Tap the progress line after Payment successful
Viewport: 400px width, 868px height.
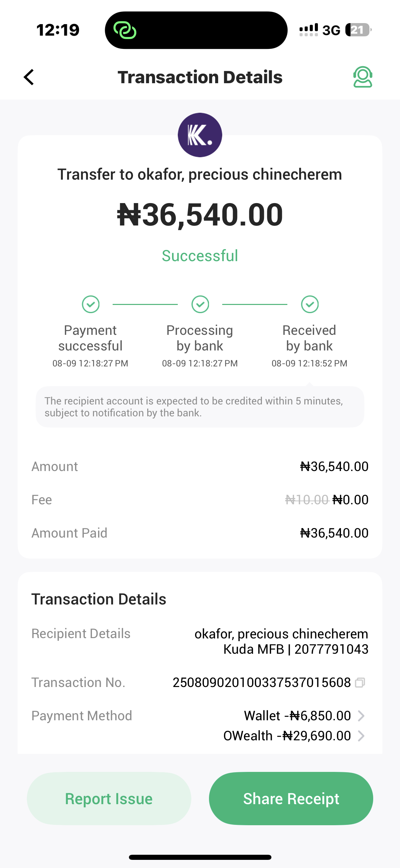point(145,304)
